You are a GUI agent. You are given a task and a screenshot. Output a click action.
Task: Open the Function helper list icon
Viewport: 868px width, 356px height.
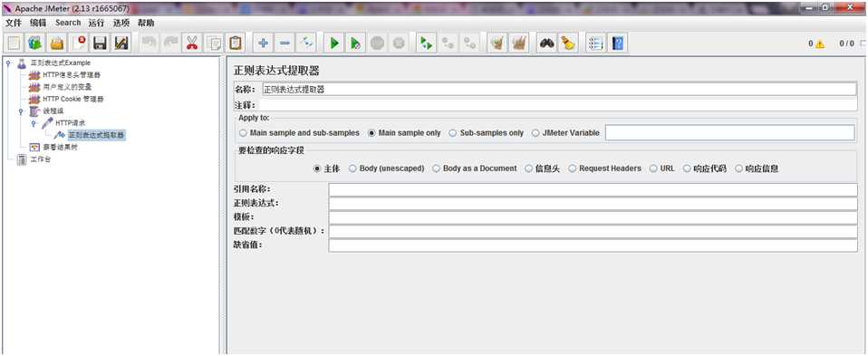[595, 43]
